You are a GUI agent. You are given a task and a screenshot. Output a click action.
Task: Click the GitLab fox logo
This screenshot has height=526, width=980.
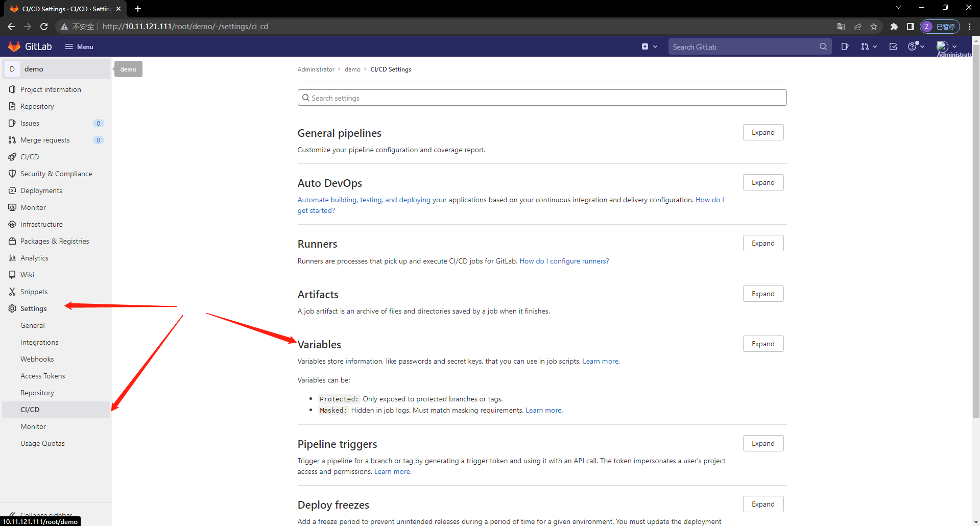coord(14,46)
